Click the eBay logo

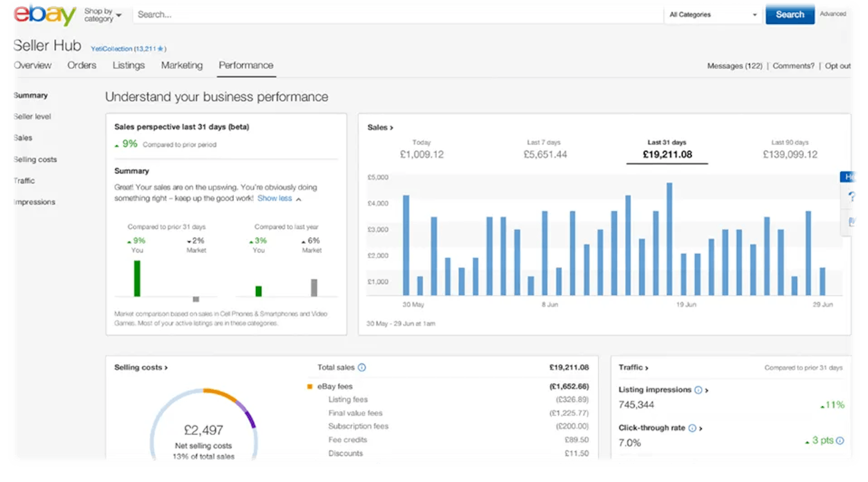click(x=44, y=14)
